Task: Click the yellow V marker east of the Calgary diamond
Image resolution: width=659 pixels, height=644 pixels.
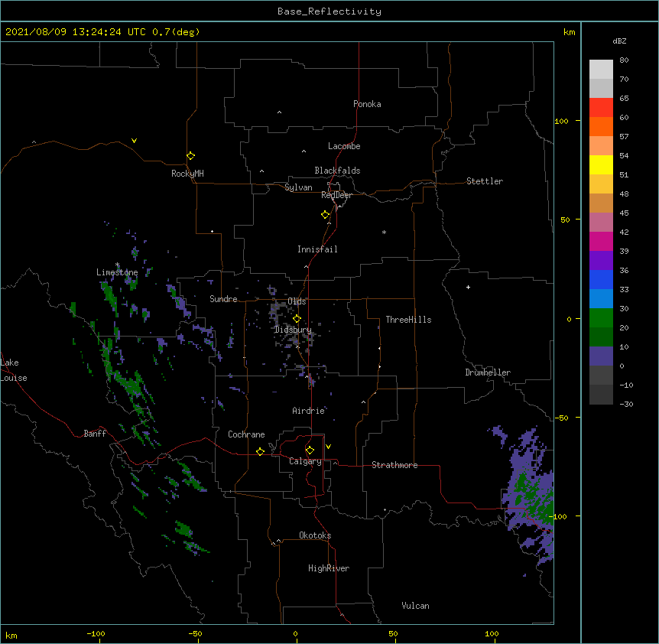Action: (x=328, y=447)
